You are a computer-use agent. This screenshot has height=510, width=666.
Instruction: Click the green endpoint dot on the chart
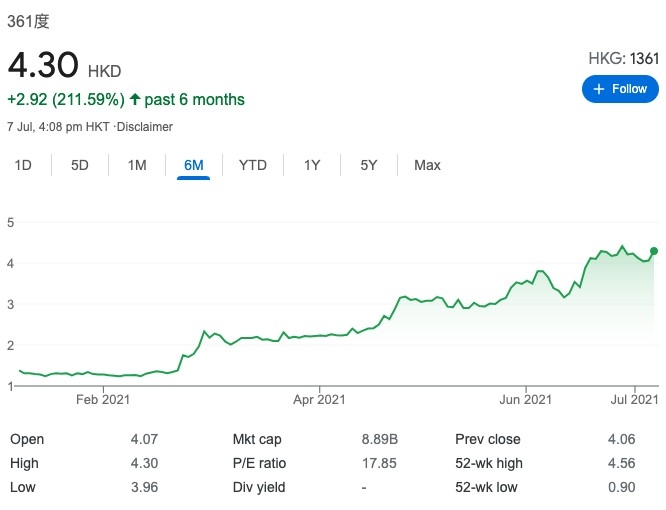pos(655,251)
